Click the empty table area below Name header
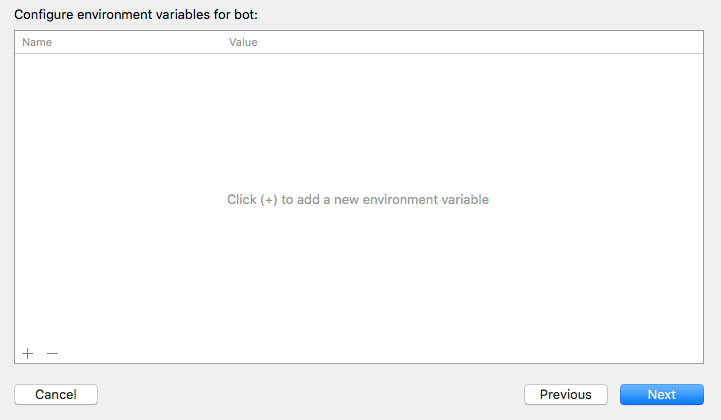The height and width of the screenshot is (420, 721). [110, 120]
